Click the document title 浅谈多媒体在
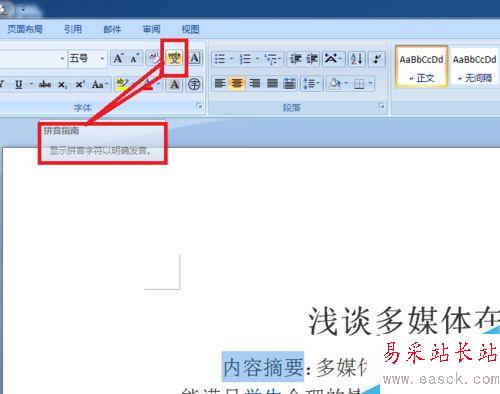The image size is (500, 394). tap(404, 321)
